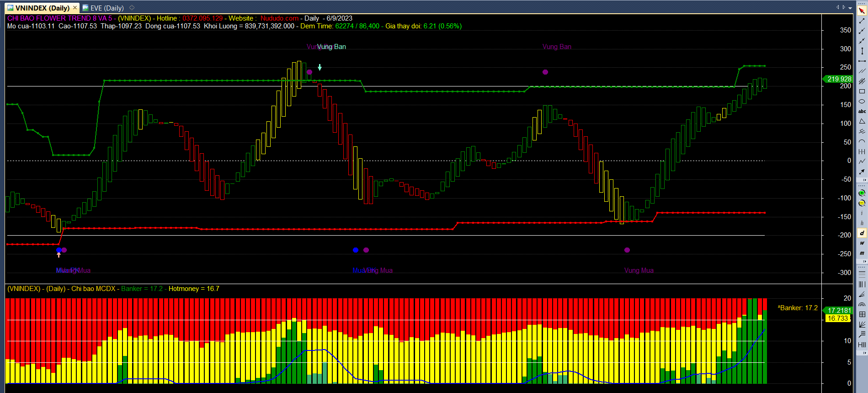The width and height of the screenshot is (868, 393).
Task: Switch to the EVE (Daily) tab
Action: click(x=103, y=8)
